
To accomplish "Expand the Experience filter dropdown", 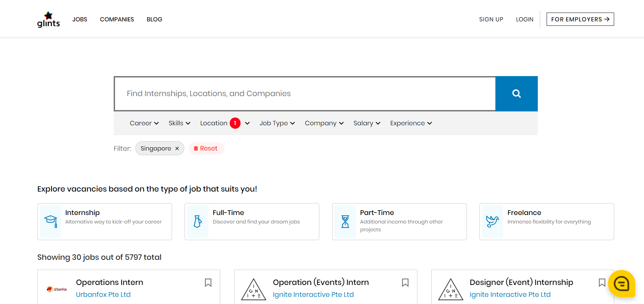I will [411, 123].
